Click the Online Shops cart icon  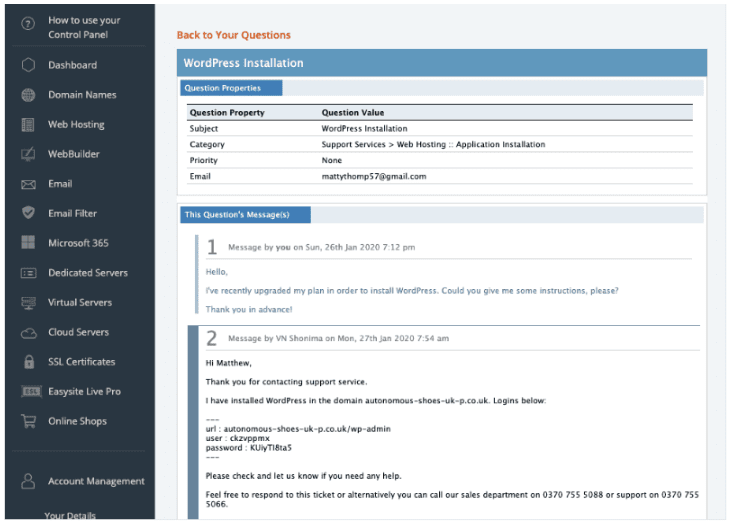pos(28,421)
